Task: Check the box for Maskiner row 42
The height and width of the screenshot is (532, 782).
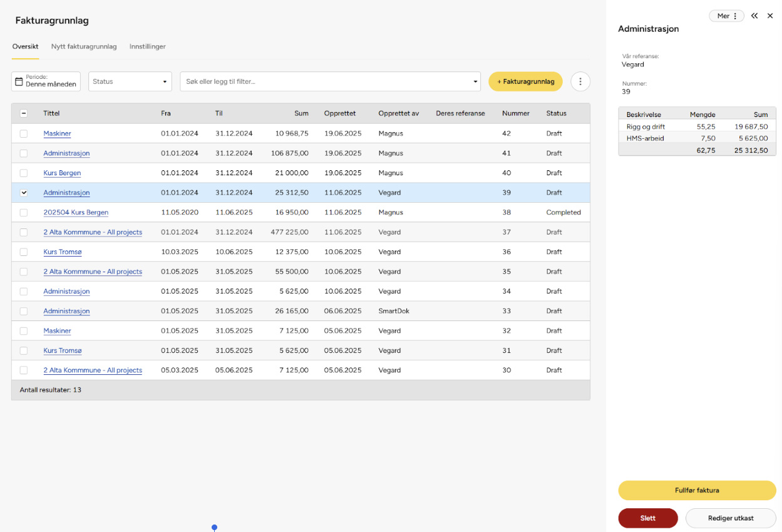Action: pos(24,133)
